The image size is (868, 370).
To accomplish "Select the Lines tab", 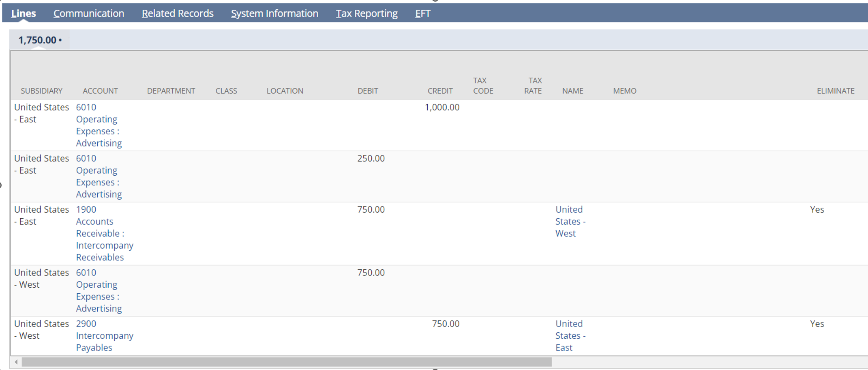I will pos(24,13).
